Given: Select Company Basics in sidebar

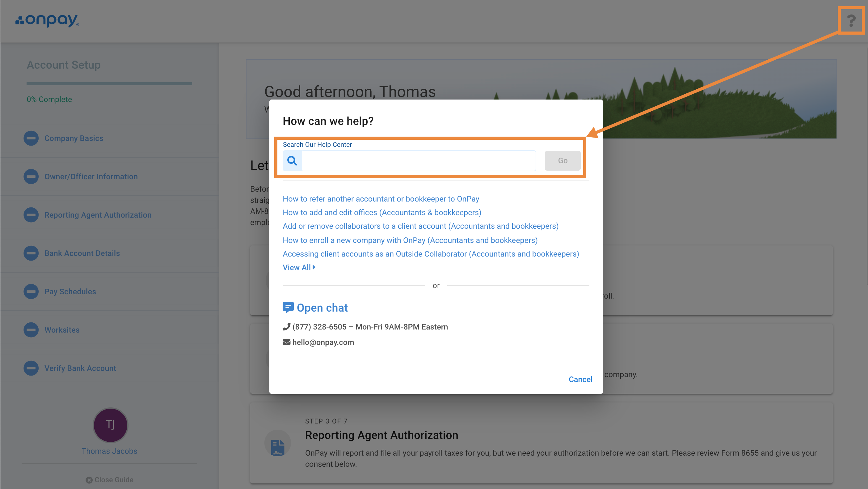Looking at the screenshot, I should (x=74, y=138).
